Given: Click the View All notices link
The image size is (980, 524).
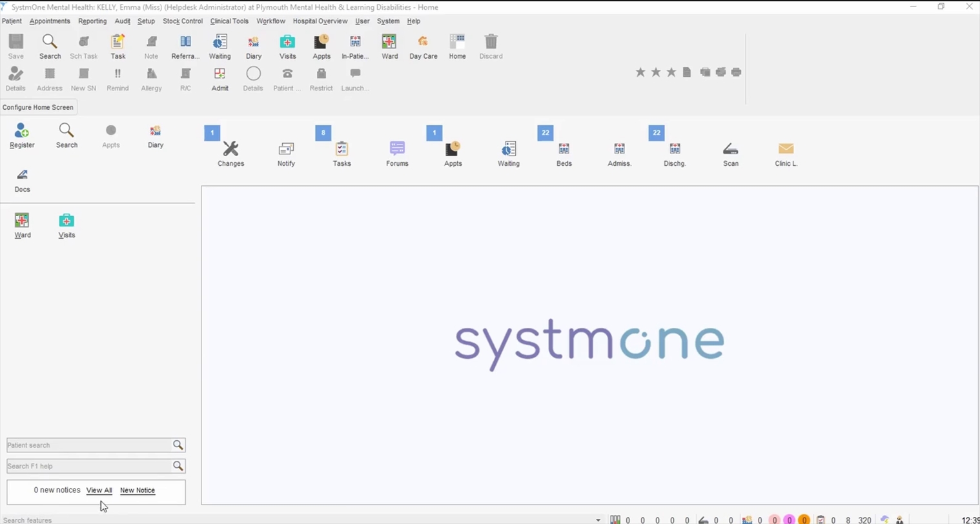Looking at the screenshot, I should [99, 490].
